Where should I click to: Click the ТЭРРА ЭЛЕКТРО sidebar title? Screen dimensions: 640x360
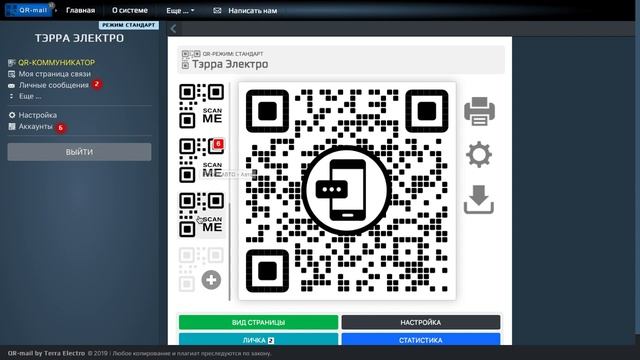[x=79, y=38]
